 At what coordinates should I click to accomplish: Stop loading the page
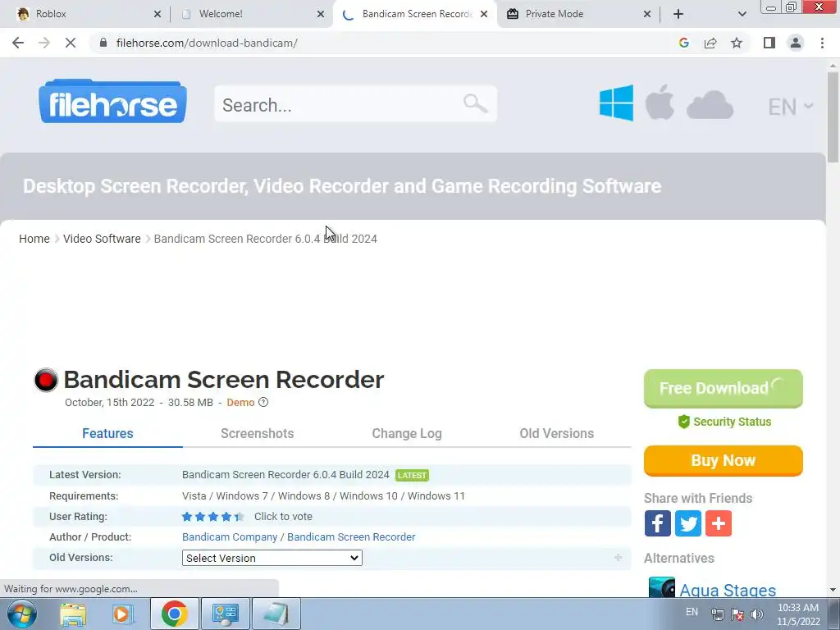(71, 43)
